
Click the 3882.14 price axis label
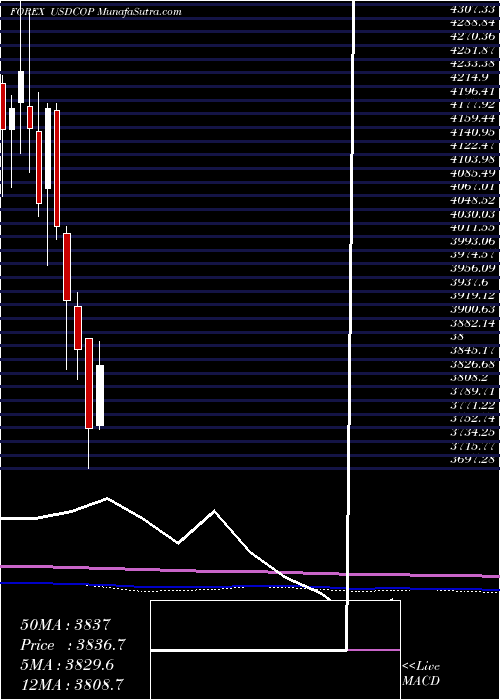472,323
